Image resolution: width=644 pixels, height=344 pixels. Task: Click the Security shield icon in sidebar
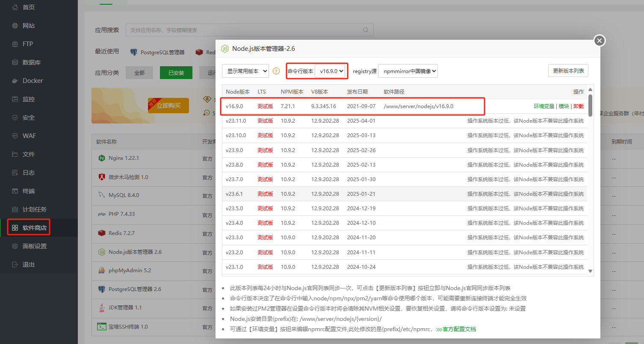click(x=15, y=118)
